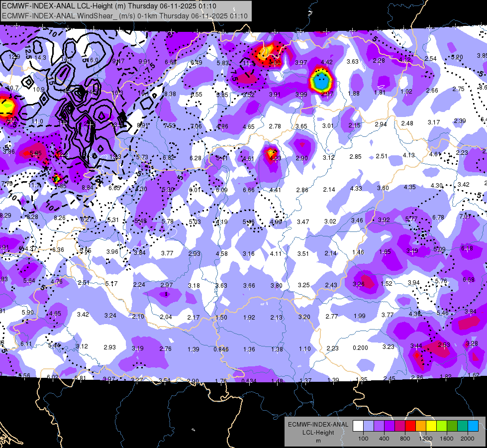Select the cyan-blue swatch at the legend's end

473,426
